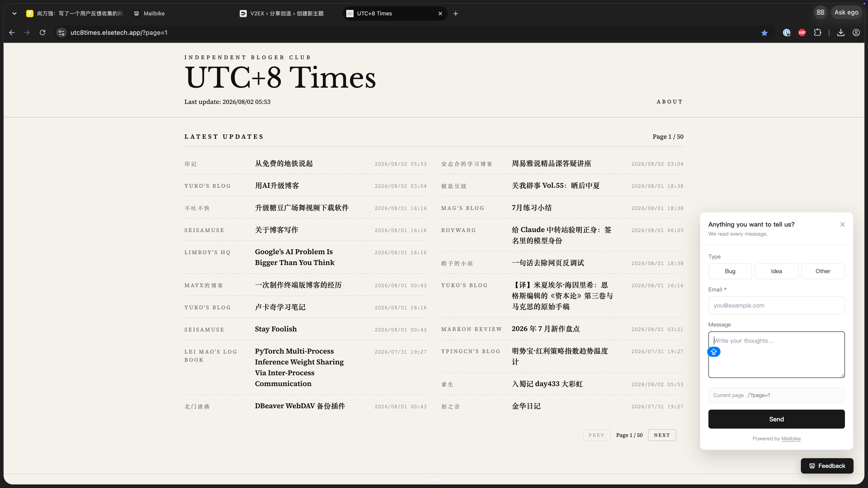Click the MARKON REVIEW source label
The image size is (868, 488).
471,329
